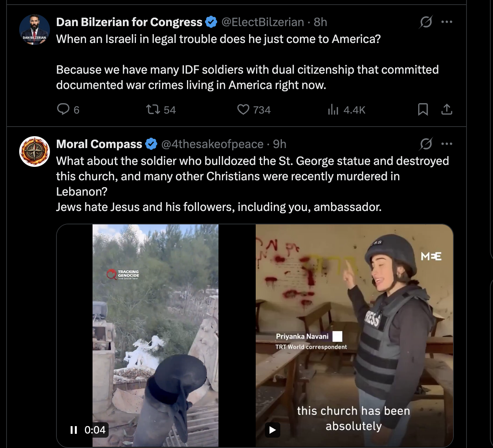Viewport: 493px width, 448px height.
Task: View analytics for the 4.4K views tweet
Action: [333, 110]
